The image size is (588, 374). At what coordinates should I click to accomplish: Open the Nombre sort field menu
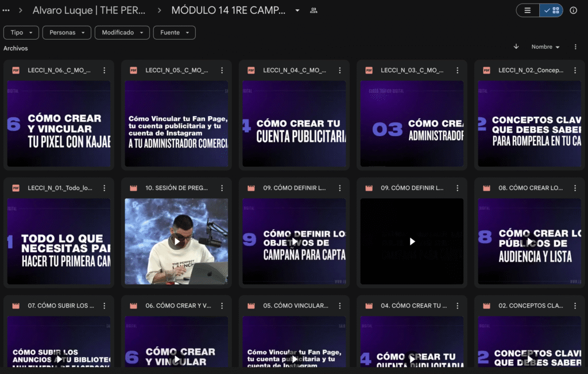pos(546,47)
